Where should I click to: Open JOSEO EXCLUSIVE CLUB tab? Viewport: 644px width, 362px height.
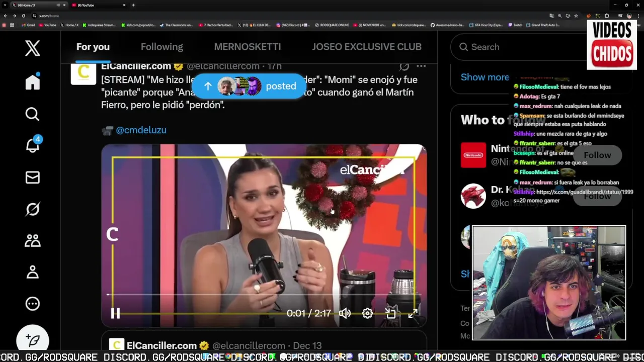(x=367, y=47)
